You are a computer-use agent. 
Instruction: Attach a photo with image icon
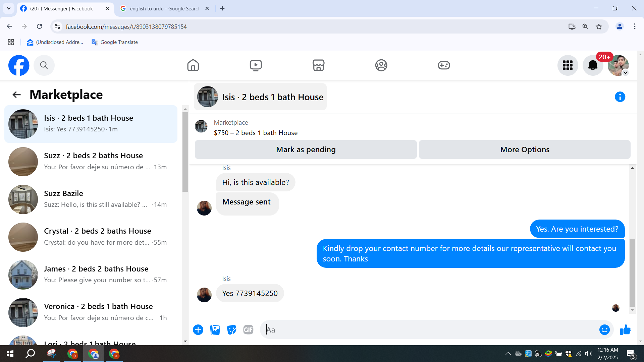pyautogui.click(x=215, y=330)
